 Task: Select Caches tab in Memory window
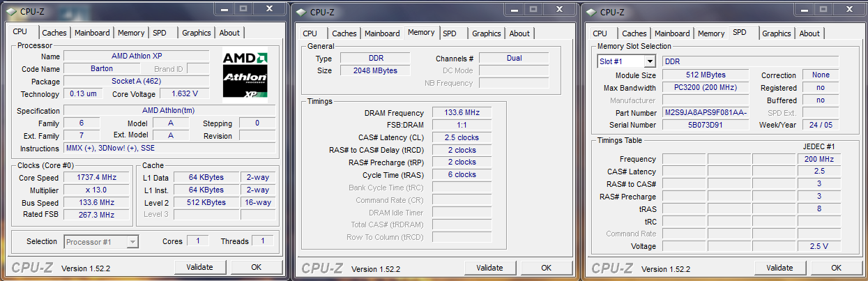point(344,33)
